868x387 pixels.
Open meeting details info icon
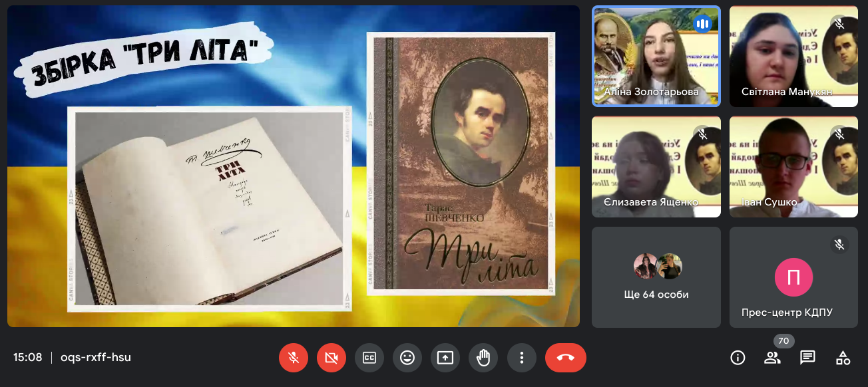click(x=738, y=358)
